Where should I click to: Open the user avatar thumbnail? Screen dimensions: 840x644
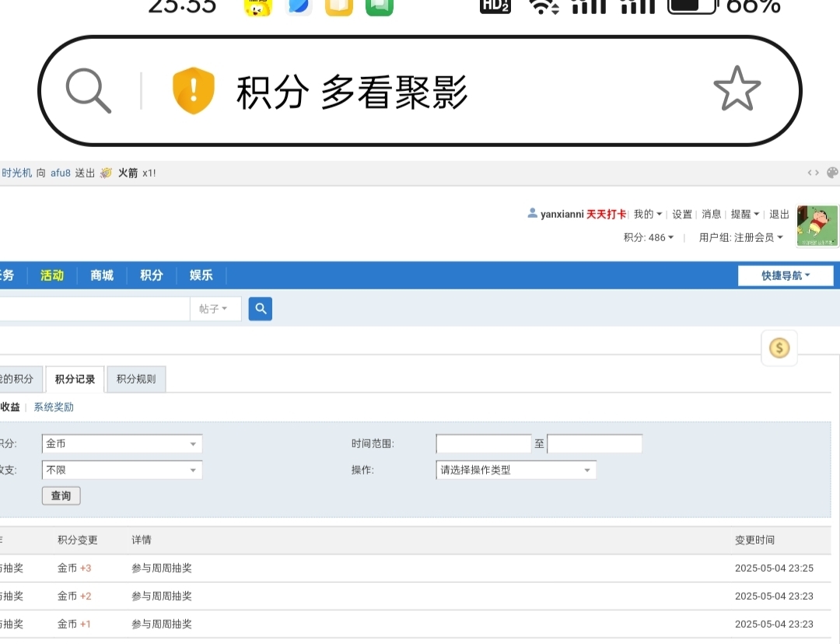pyautogui.click(x=817, y=226)
